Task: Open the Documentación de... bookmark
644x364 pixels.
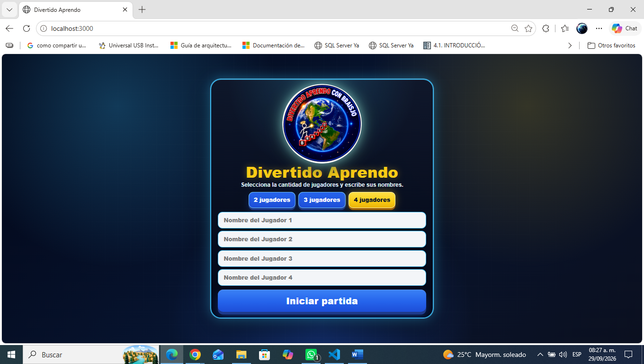Action: (x=274, y=45)
